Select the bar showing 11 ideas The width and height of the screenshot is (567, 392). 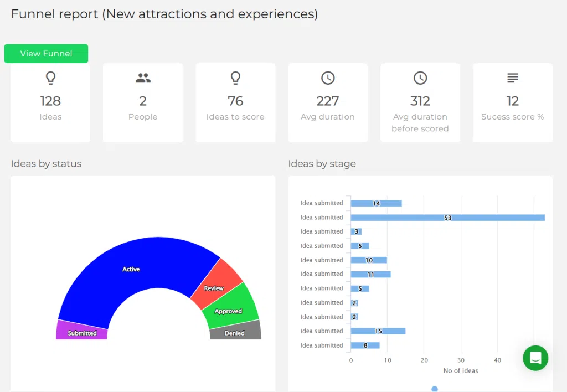pos(370,275)
